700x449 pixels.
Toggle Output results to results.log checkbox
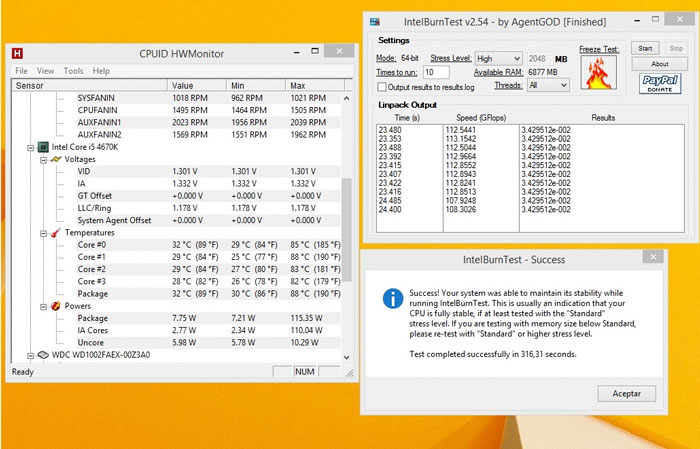(382, 87)
